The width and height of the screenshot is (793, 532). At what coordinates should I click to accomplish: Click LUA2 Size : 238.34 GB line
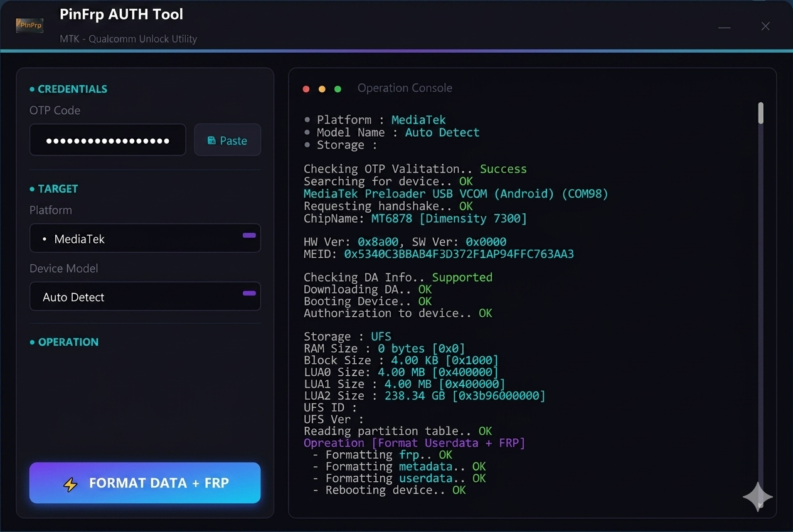point(425,396)
